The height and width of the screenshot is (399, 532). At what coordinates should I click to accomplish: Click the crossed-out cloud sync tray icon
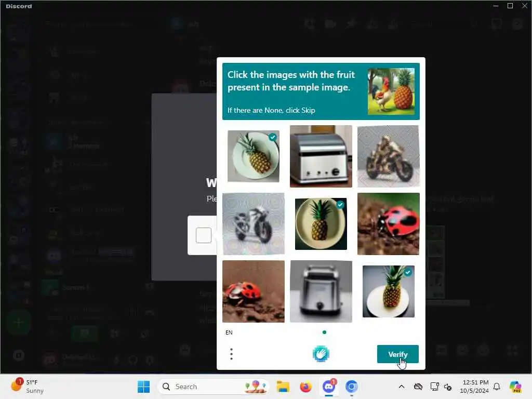[418, 387]
